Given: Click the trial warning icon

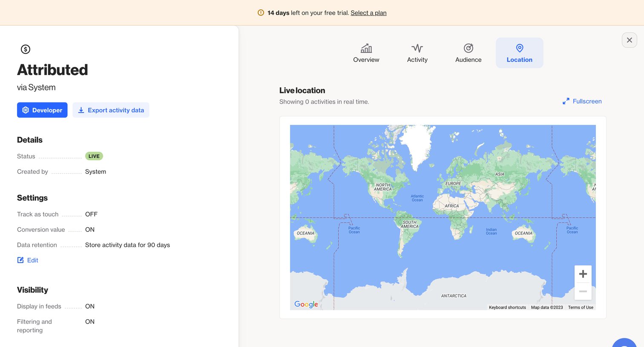Looking at the screenshot, I should [x=261, y=13].
